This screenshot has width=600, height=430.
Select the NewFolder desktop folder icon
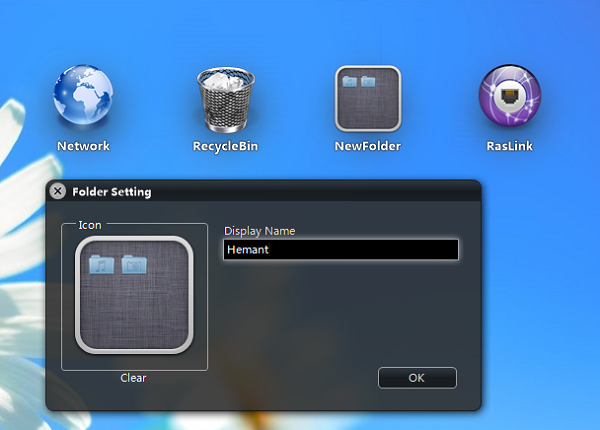tap(368, 98)
